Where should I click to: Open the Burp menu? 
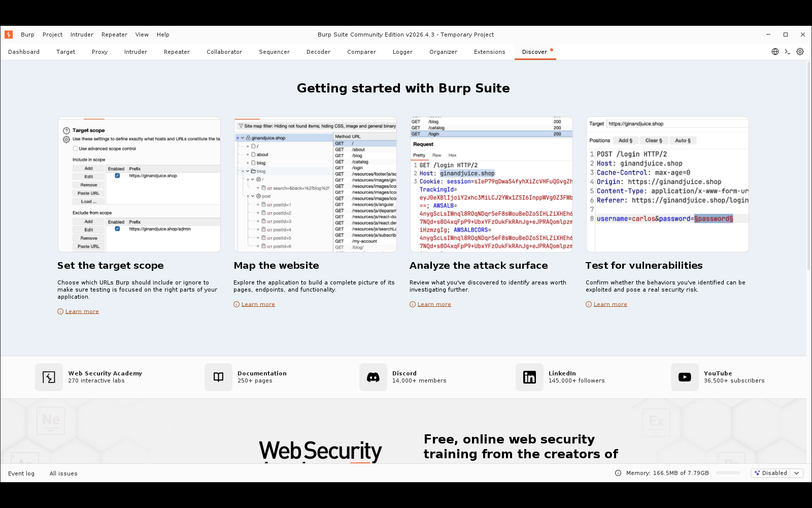point(27,35)
